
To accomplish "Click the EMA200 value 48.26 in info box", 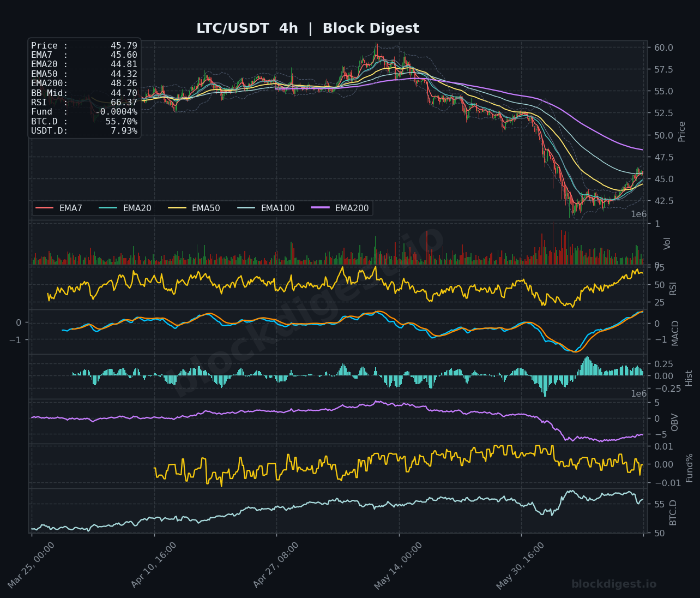I will pyautogui.click(x=124, y=83).
